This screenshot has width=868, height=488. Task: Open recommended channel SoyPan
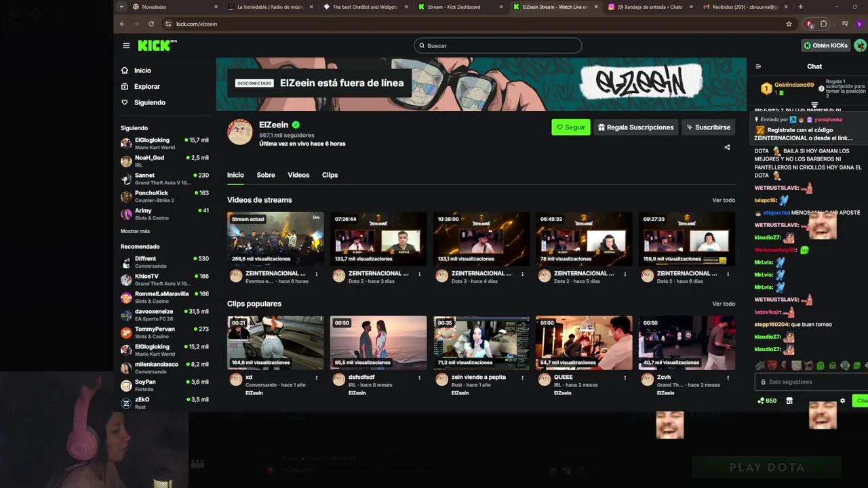tap(165, 386)
